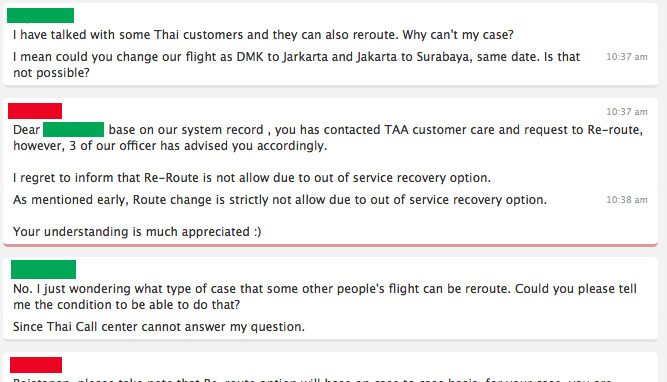667x382 pixels.
Task: Click the 10:38 am timestamp
Action: 627,200
